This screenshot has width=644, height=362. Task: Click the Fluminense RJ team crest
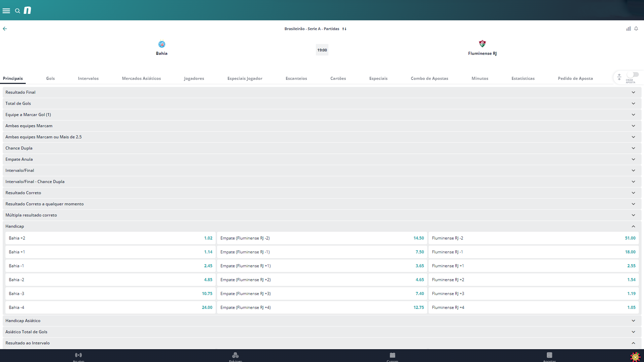482,44
